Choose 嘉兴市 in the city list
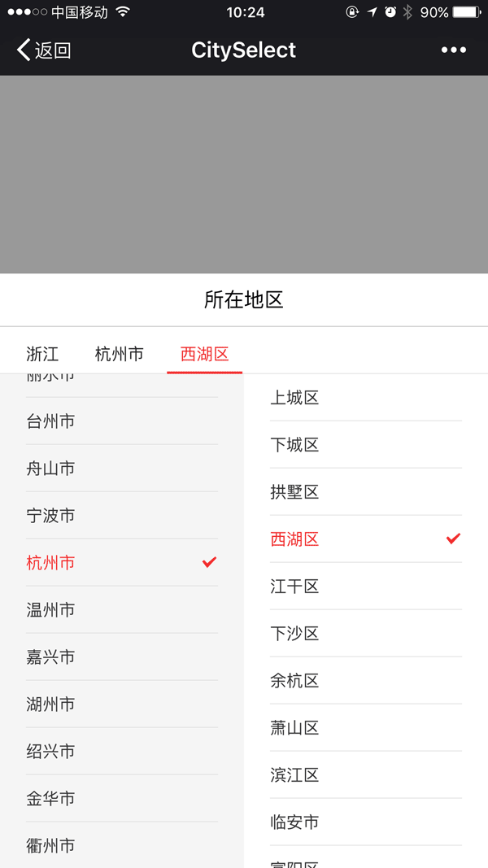The height and width of the screenshot is (868, 488). [x=122, y=657]
